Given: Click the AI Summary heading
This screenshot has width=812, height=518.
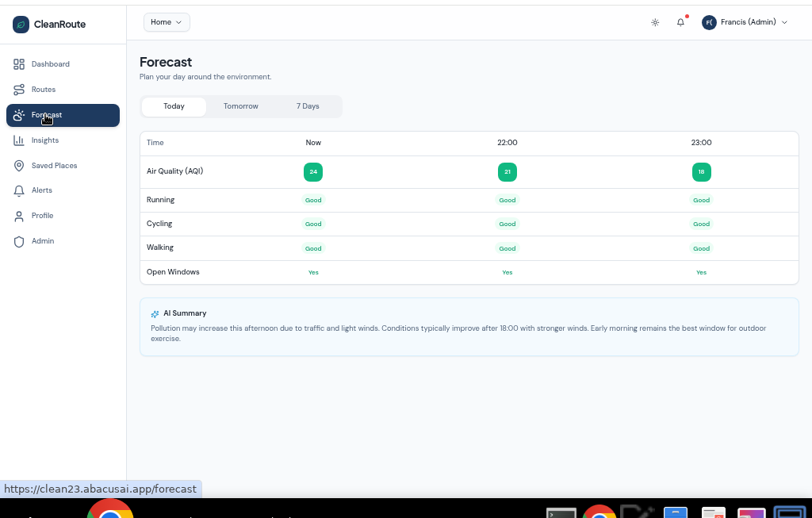Looking at the screenshot, I should point(185,313).
